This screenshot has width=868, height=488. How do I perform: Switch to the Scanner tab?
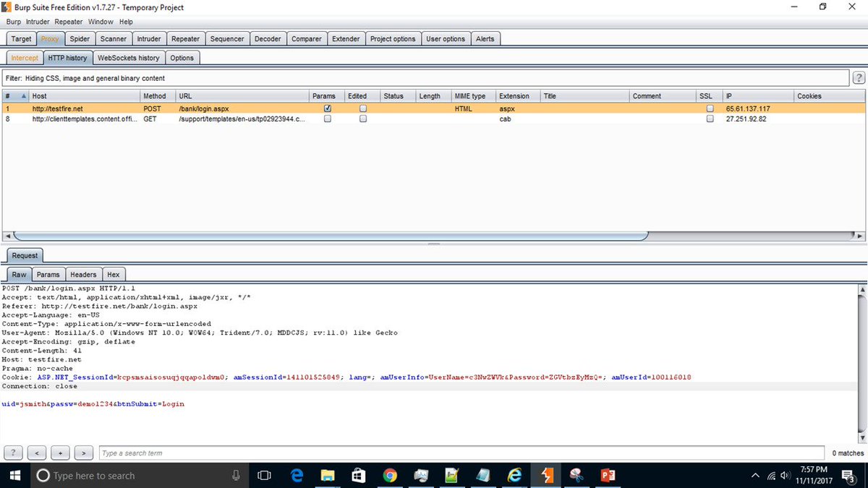[113, 39]
